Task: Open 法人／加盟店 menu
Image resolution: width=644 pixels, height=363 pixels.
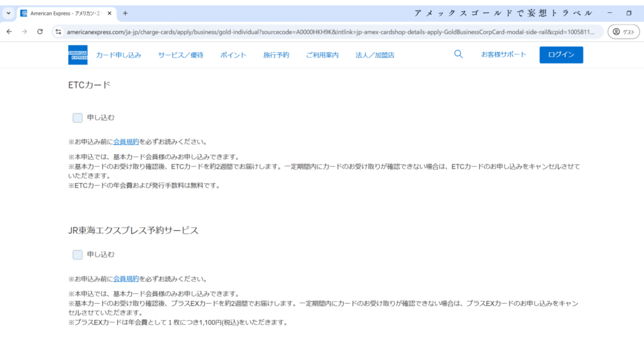Action: point(375,55)
